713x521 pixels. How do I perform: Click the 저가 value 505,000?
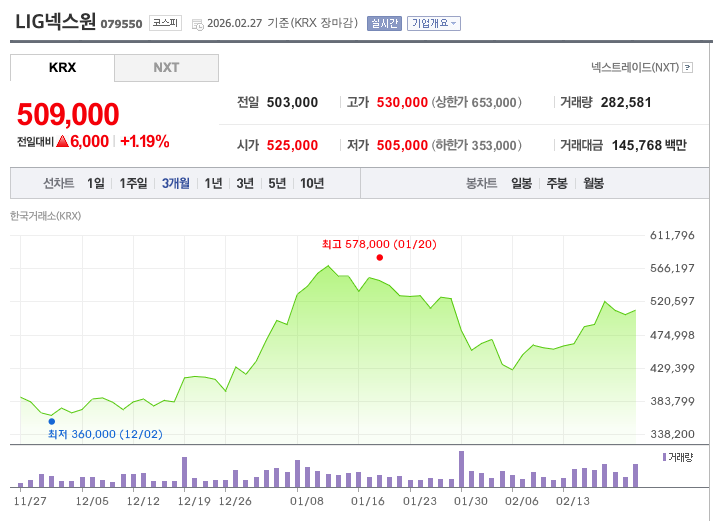pyautogui.click(x=402, y=145)
